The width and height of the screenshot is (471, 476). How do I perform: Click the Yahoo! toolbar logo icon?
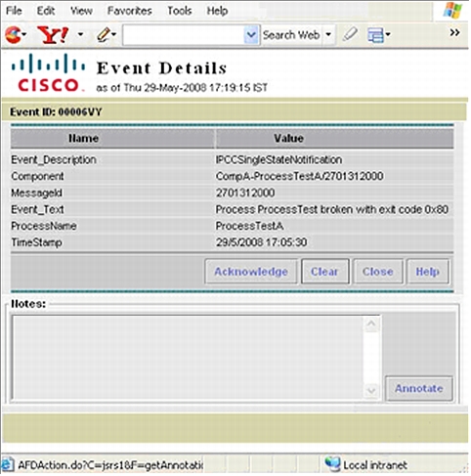coord(53,34)
